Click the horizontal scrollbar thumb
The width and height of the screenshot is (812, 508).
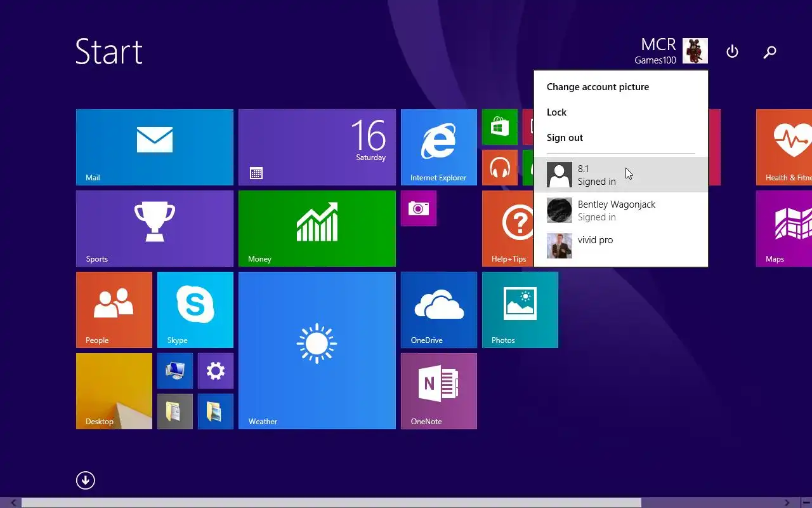(x=331, y=503)
